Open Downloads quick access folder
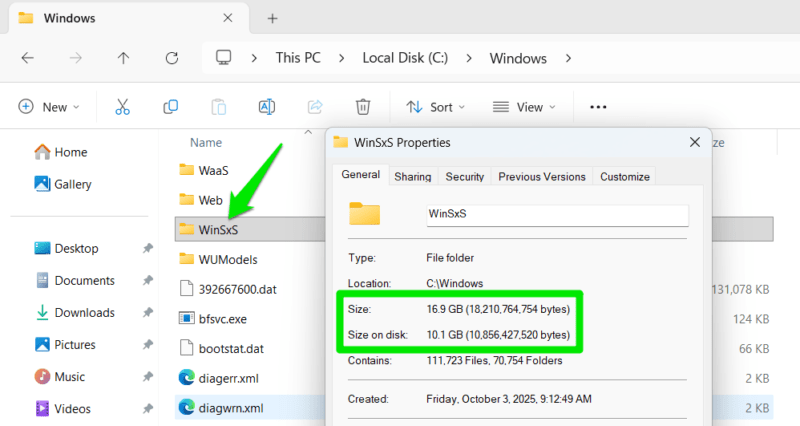Screen dimensions: 800x426 click(x=75, y=313)
